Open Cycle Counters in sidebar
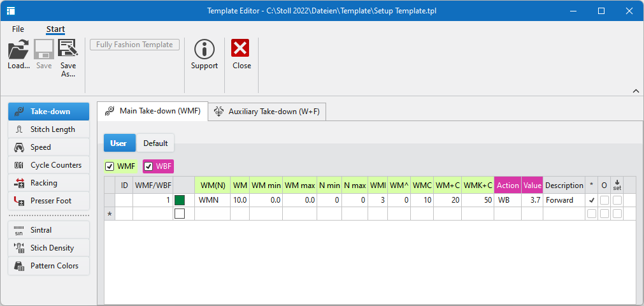Viewport: 644px width, 306px height. pos(48,165)
